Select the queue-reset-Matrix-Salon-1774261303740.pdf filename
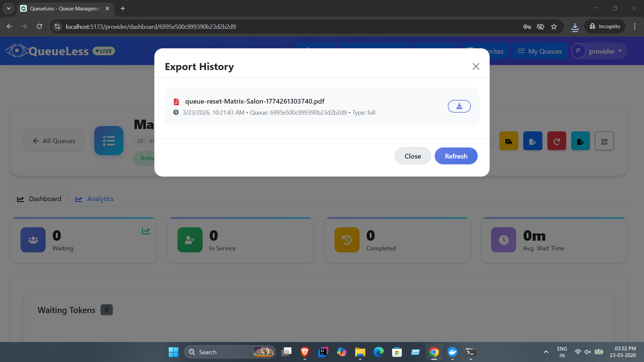The width and height of the screenshot is (644, 362). 255,101
